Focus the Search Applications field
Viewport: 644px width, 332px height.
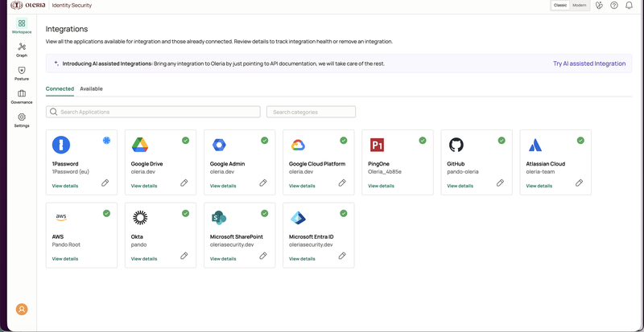pos(153,112)
